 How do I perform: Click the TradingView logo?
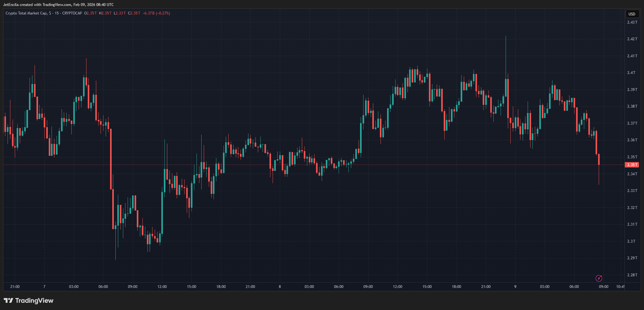(x=29, y=301)
